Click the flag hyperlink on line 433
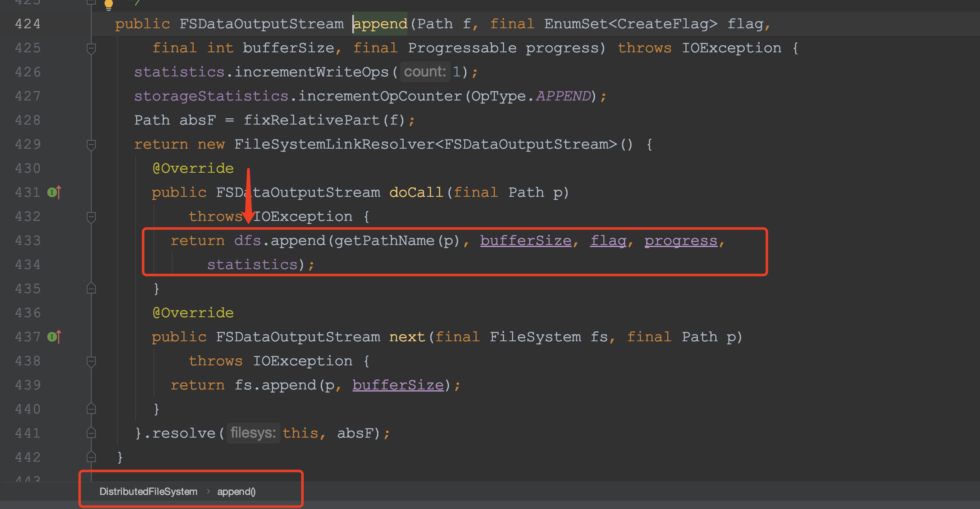 click(608, 240)
